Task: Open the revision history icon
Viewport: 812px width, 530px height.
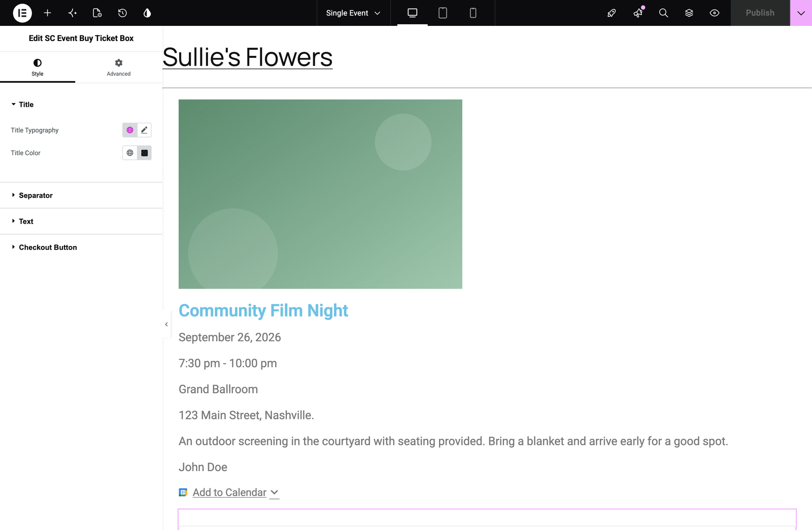Action: point(122,13)
